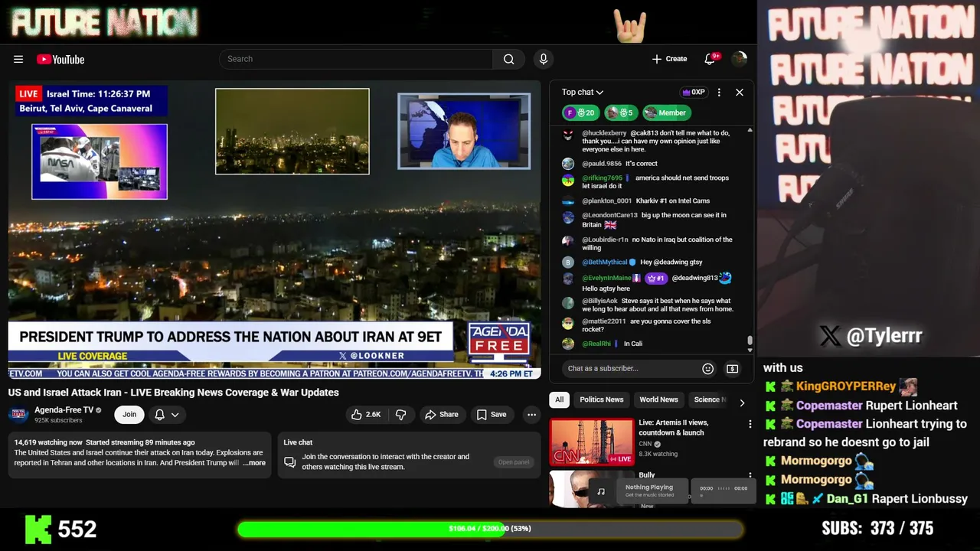Share the live stream video

pos(442,414)
